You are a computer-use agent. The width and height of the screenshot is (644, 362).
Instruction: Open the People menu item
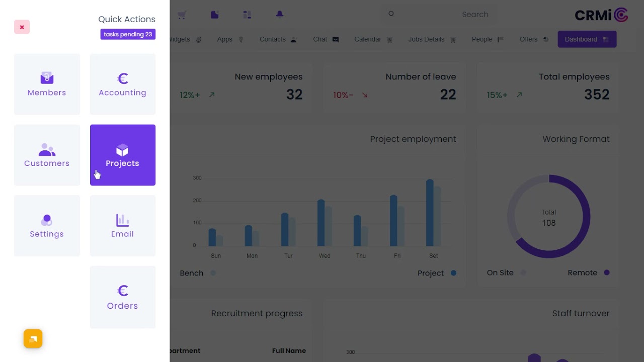(488, 39)
